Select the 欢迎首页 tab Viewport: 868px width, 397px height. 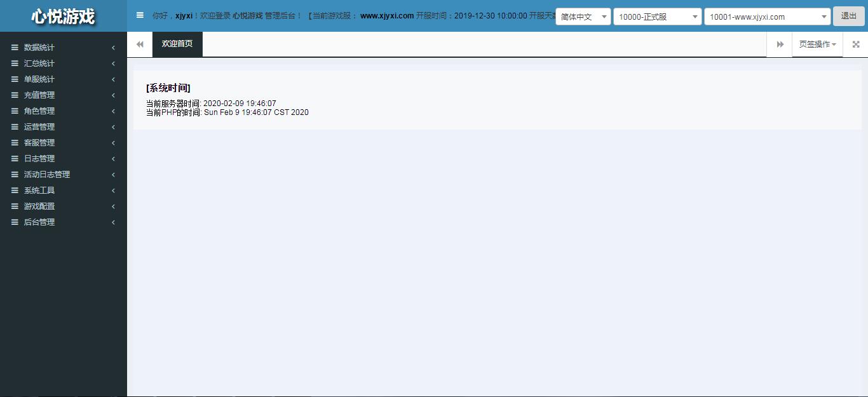(x=177, y=44)
